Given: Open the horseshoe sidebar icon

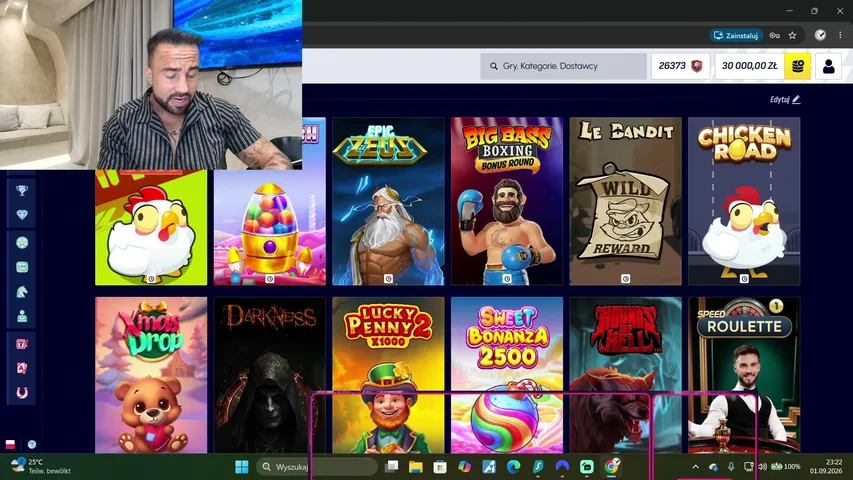Looking at the screenshot, I should click(22, 393).
